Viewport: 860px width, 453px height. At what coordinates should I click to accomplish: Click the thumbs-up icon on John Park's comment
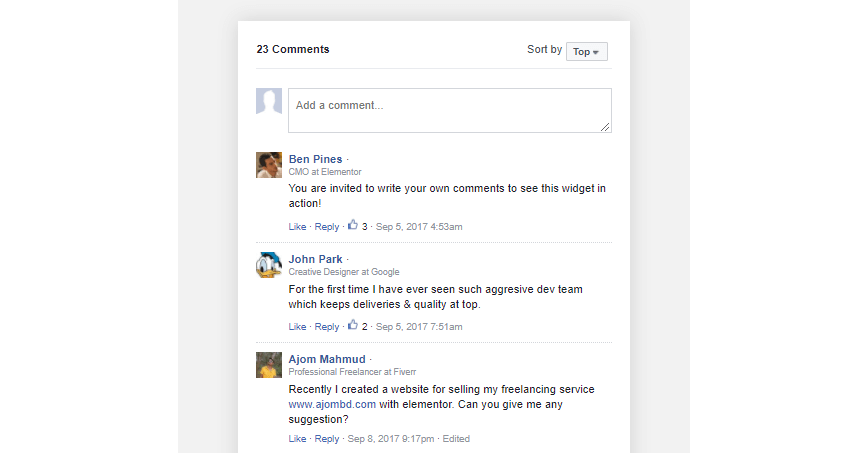[353, 325]
